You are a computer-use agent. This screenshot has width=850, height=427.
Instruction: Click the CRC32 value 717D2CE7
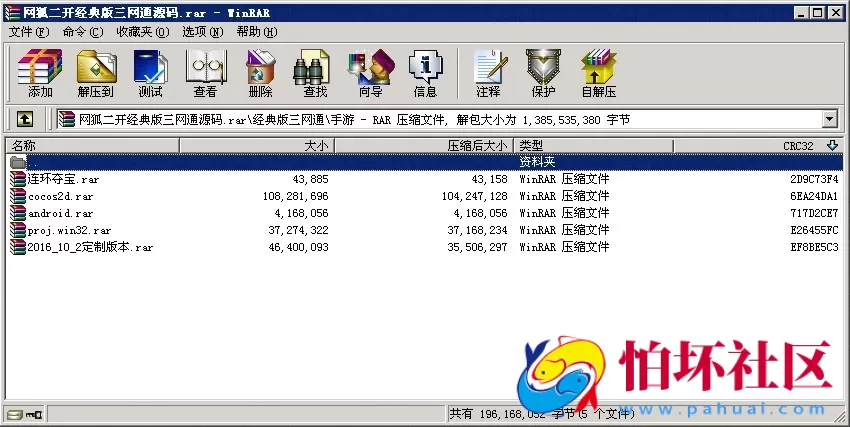(x=814, y=213)
